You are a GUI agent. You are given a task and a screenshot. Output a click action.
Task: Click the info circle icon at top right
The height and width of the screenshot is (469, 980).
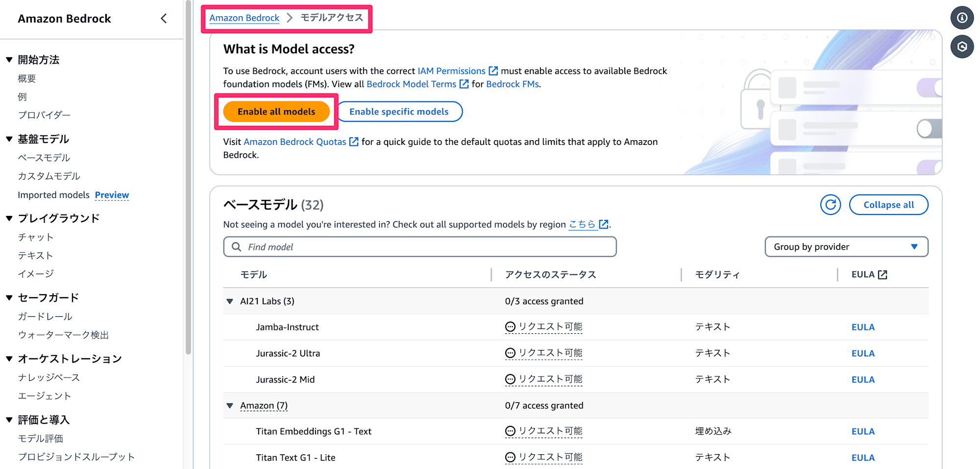[x=962, y=18]
